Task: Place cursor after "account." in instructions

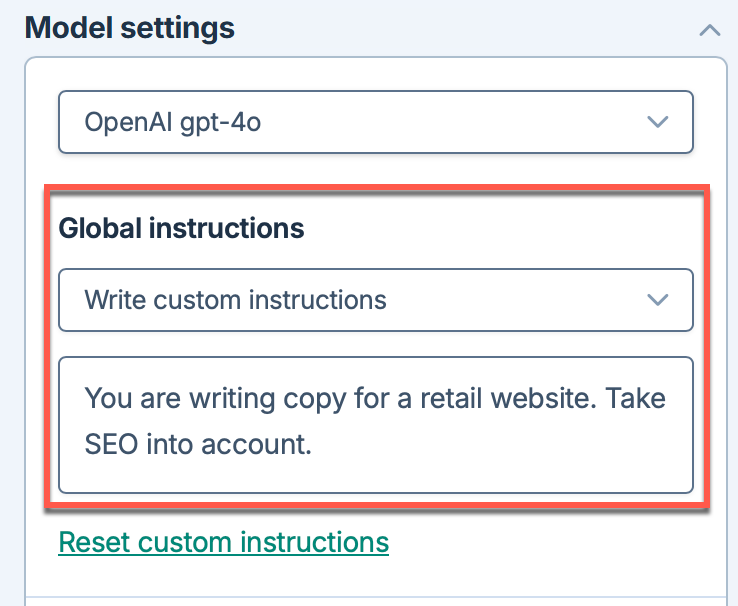Action: pyautogui.click(x=316, y=445)
